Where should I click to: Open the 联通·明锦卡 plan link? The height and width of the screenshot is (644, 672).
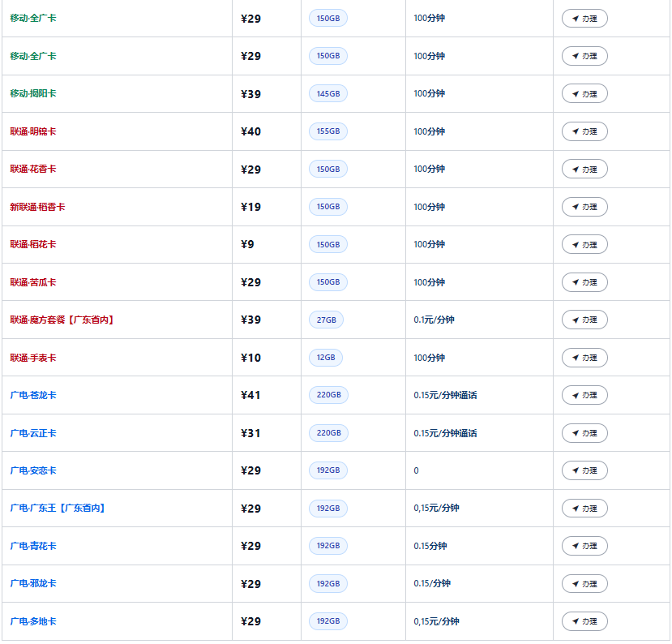[33, 131]
